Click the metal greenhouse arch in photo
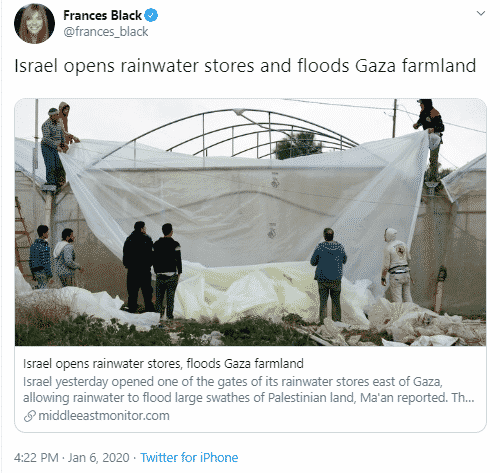The height and width of the screenshot is (473, 500). pyautogui.click(x=230, y=133)
